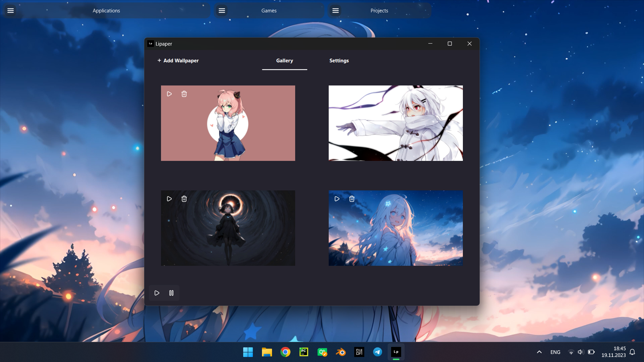This screenshot has width=644, height=362.
Task: Click Add Wallpaper button
Action: coord(178,61)
